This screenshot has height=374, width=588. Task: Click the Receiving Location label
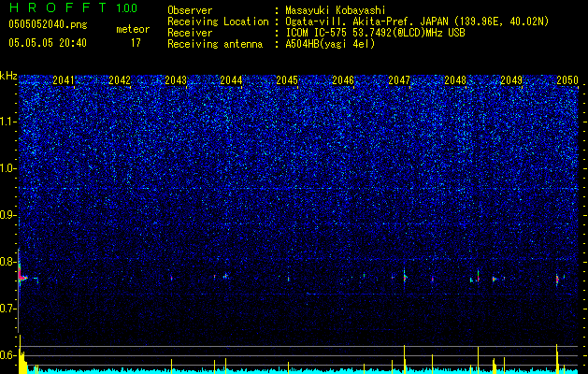[x=218, y=22]
